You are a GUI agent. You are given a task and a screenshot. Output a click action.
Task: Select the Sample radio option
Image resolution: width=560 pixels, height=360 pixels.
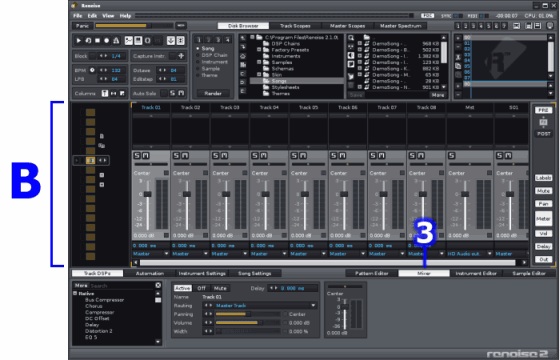click(198, 69)
